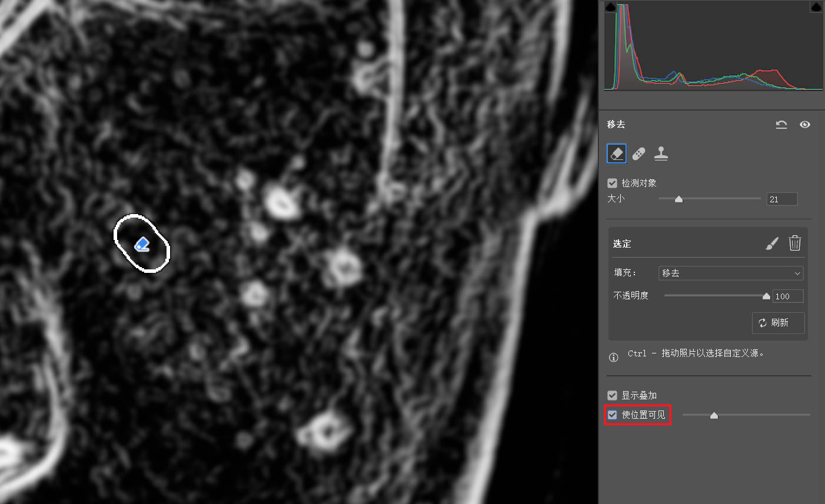Reset the 移去 panel edits
The image size is (825, 504).
click(x=781, y=125)
